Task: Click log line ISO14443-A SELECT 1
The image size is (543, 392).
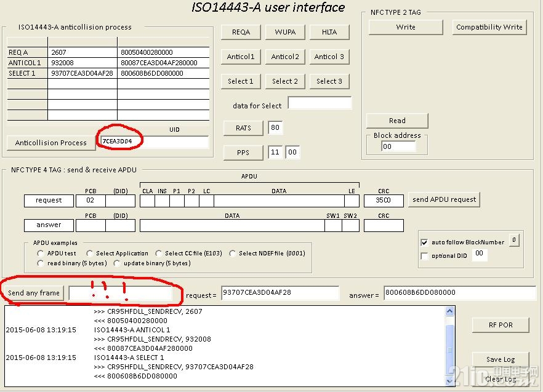Action: click(129, 358)
